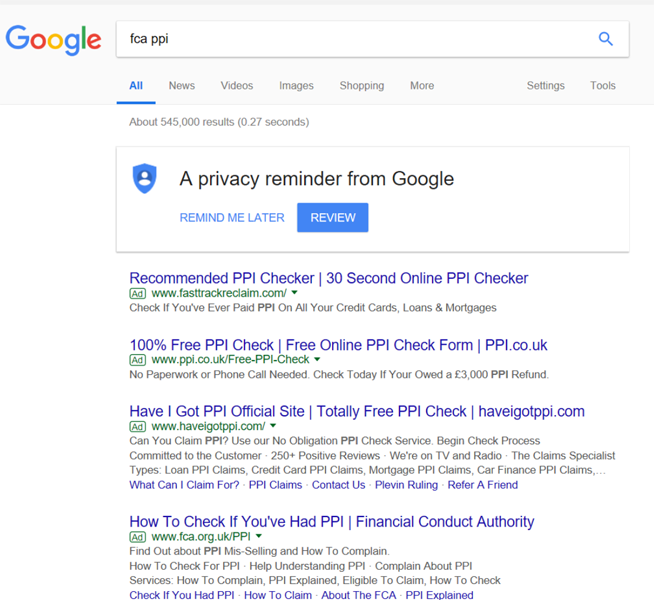Screen dimensions: 658x600
Task: Click the Google logo
Action: click(53, 39)
